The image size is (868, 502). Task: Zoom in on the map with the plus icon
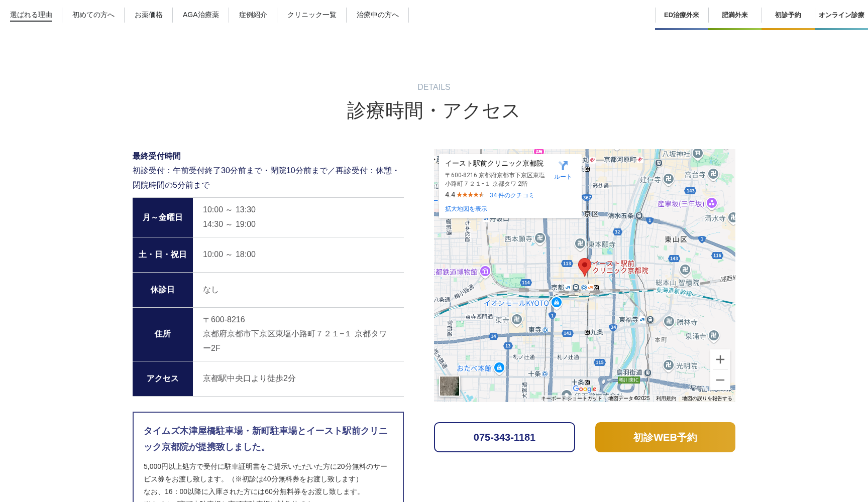[x=720, y=359]
